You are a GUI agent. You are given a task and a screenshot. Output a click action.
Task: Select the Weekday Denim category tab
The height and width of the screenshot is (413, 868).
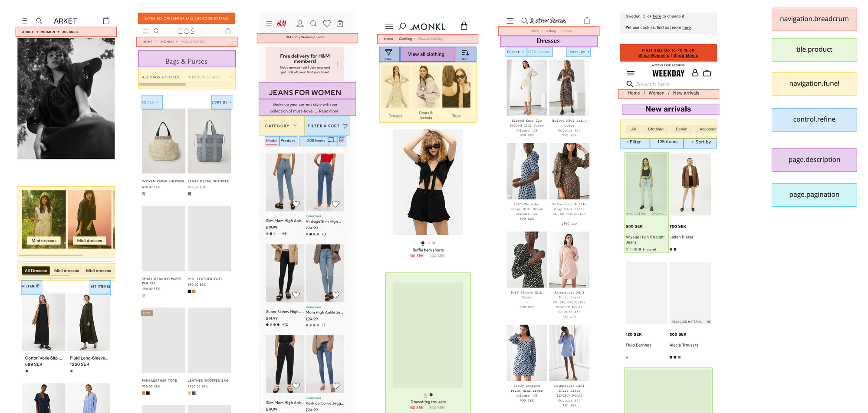[681, 129]
